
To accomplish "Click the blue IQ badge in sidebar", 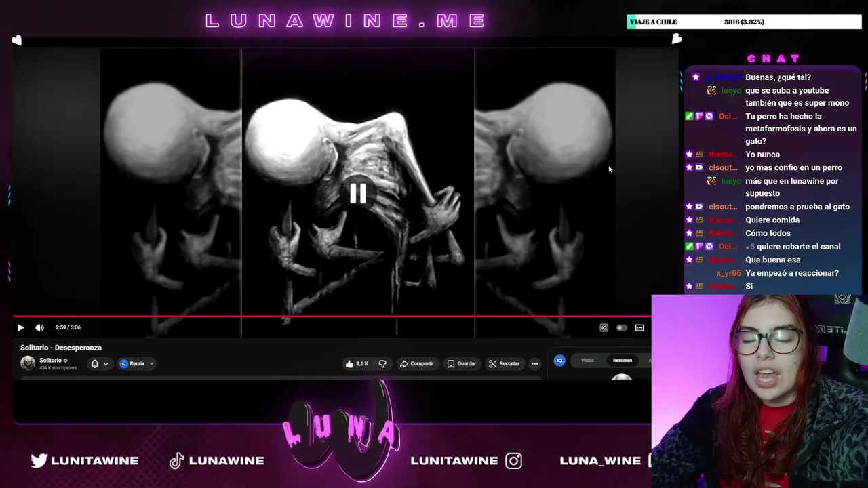I will [559, 361].
